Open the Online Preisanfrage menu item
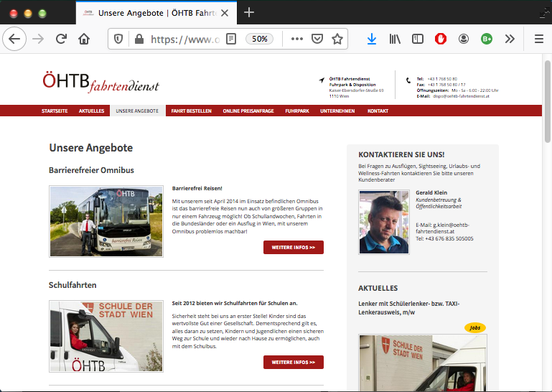Image resolution: width=552 pixels, height=392 pixels. coord(248,111)
